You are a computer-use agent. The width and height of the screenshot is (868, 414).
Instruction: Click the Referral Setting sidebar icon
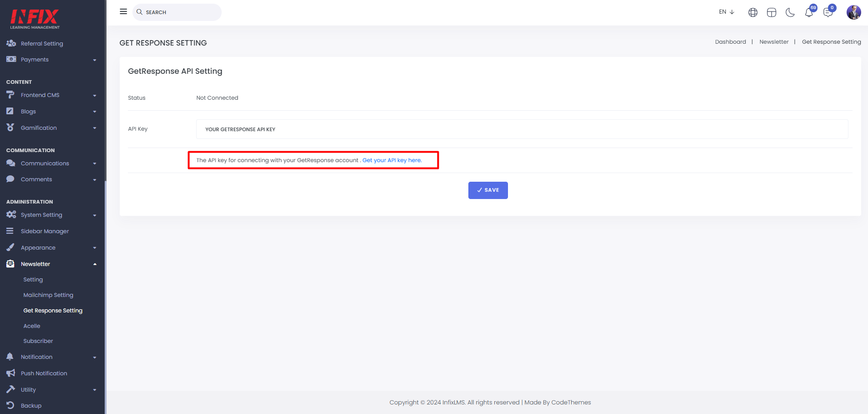(11, 43)
